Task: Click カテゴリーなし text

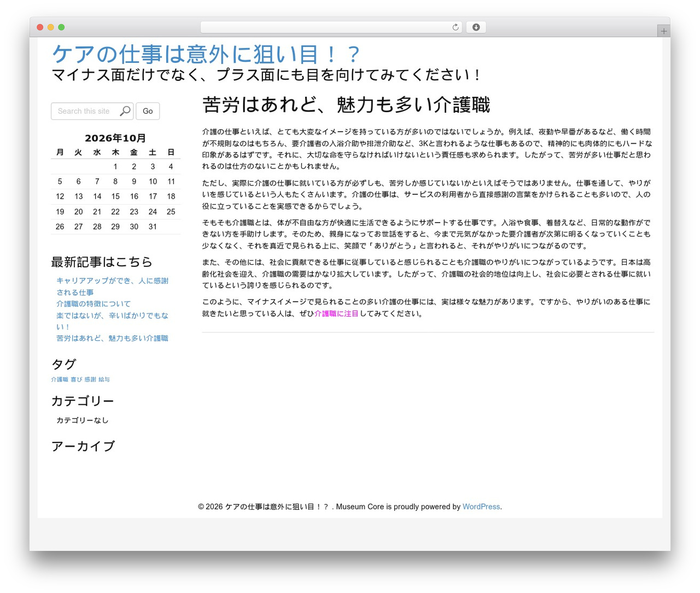Action: (83, 420)
